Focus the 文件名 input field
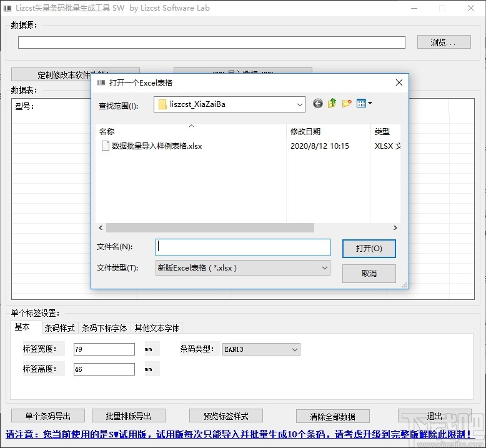The image size is (486, 448). (243, 247)
